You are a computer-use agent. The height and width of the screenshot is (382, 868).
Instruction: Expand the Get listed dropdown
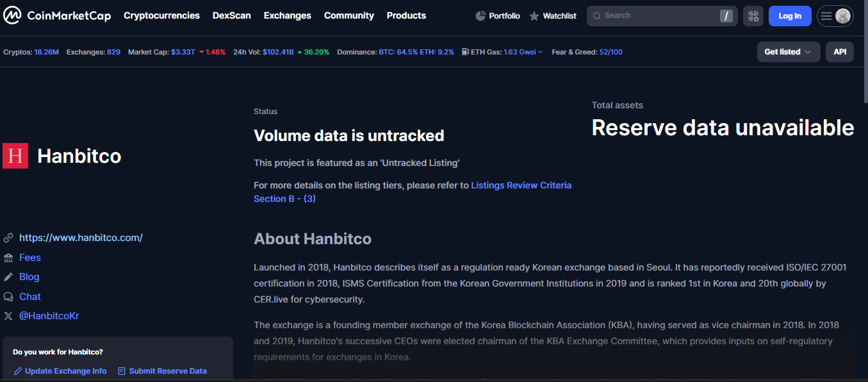pos(789,52)
